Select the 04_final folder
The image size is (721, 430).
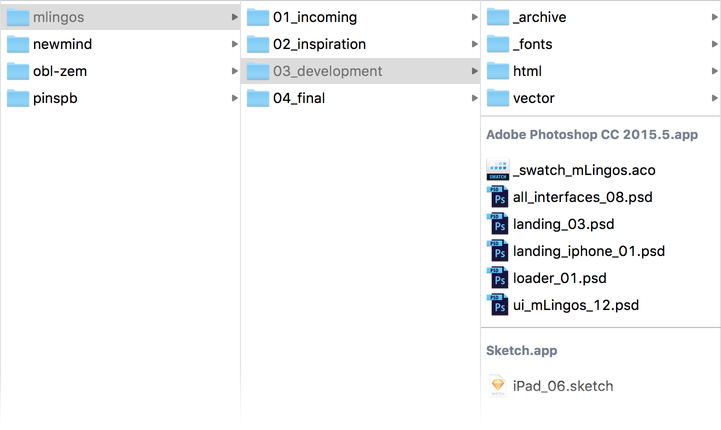pos(298,98)
